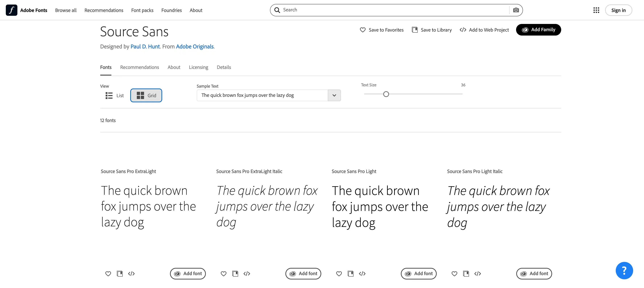Screen dimensions: 644x288
Task: Open visual search camera icon
Action: point(516,10)
